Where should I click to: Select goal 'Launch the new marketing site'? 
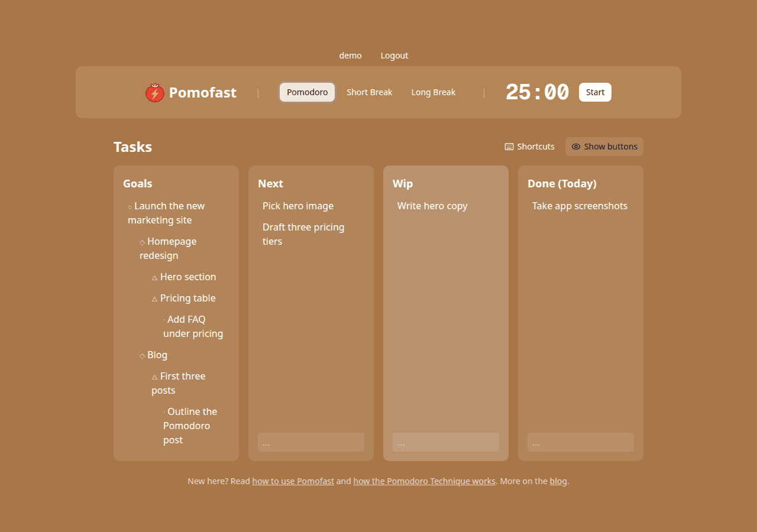point(176,213)
